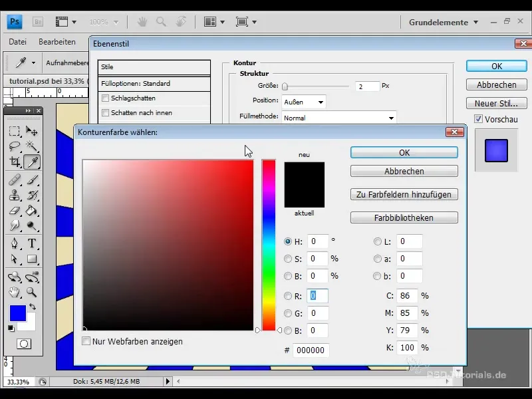Activate the Type tool

click(x=32, y=243)
